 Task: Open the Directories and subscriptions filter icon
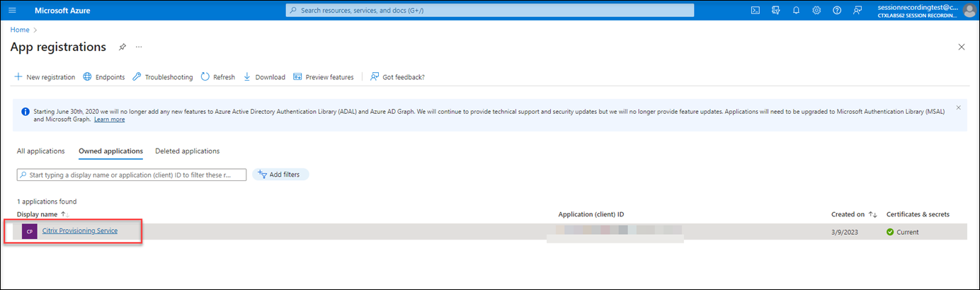pos(776,11)
